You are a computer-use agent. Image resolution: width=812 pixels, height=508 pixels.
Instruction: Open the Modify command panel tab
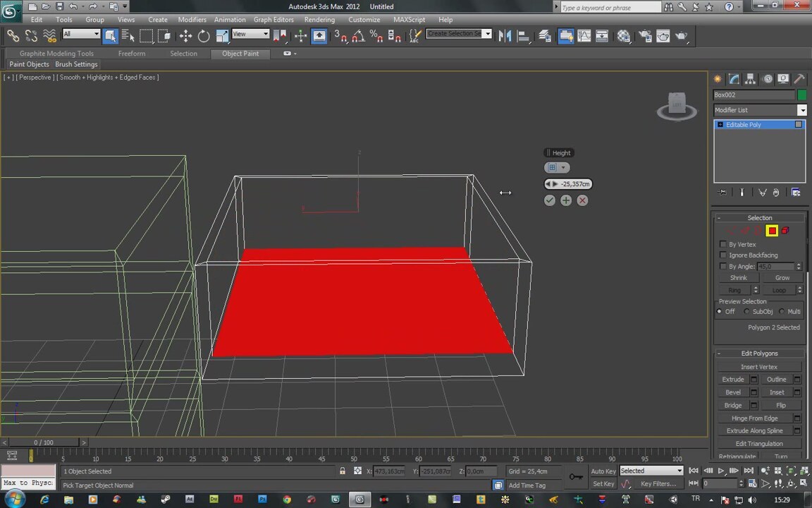(x=734, y=79)
